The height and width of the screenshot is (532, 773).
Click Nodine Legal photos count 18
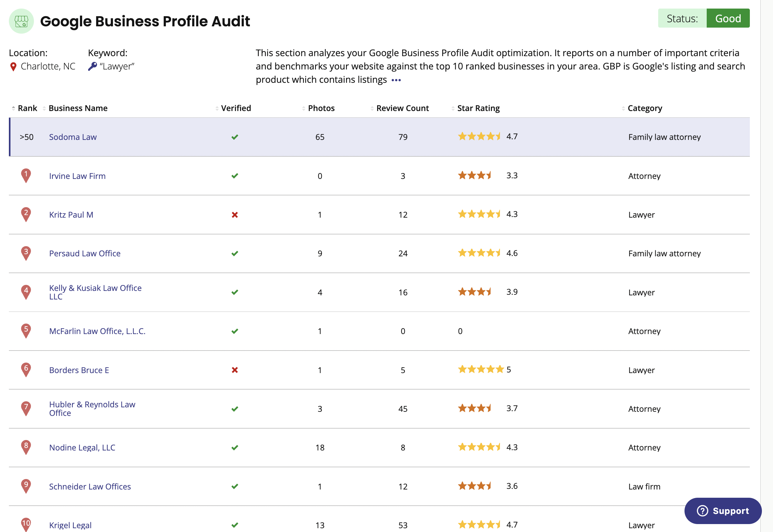coord(320,447)
